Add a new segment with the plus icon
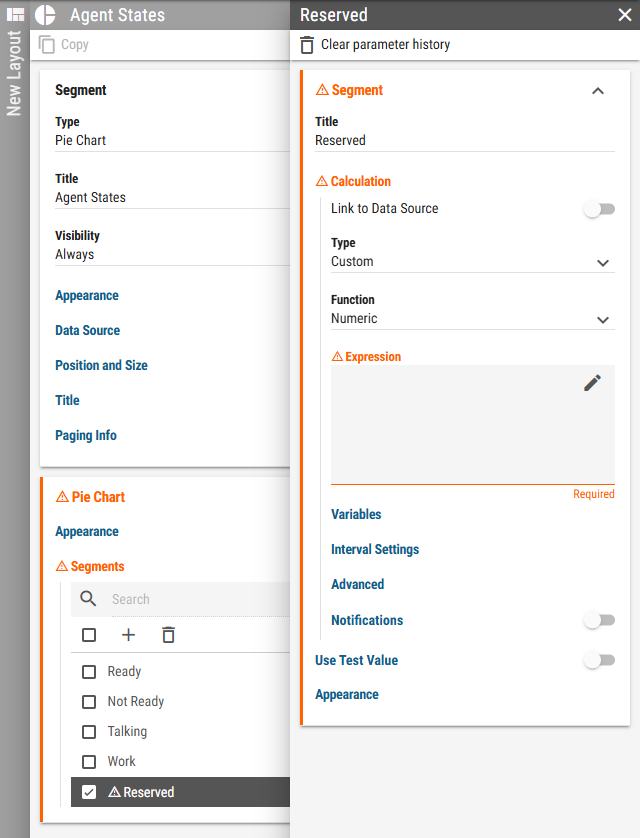The image size is (640, 838). tap(128, 635)
